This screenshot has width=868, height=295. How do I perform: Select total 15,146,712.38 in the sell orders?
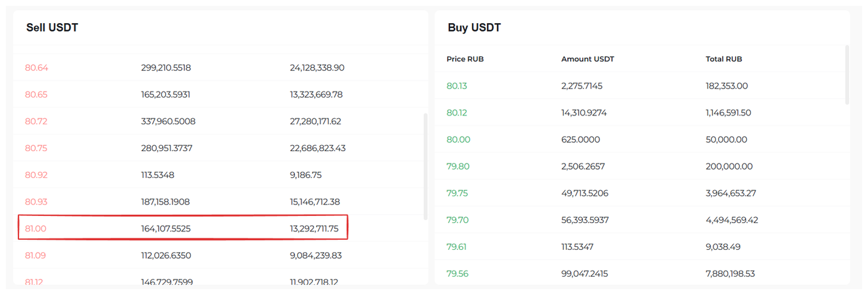coord(316,202)
